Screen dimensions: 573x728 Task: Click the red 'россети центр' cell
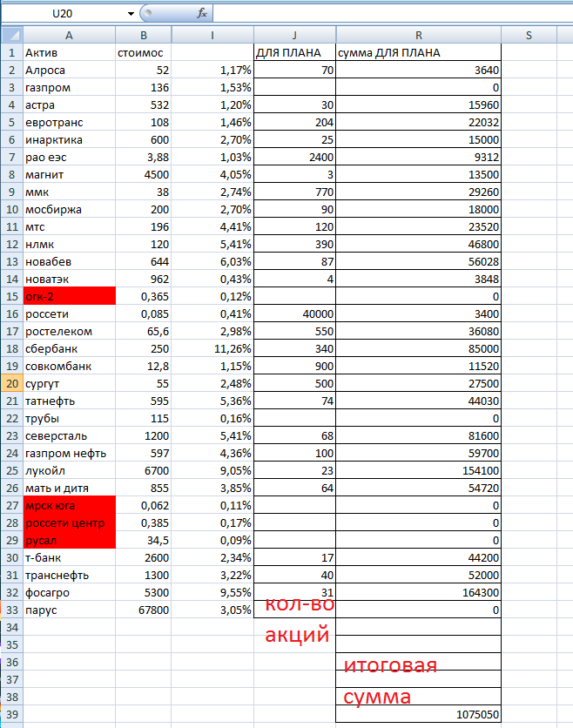(x=69, y=522)
